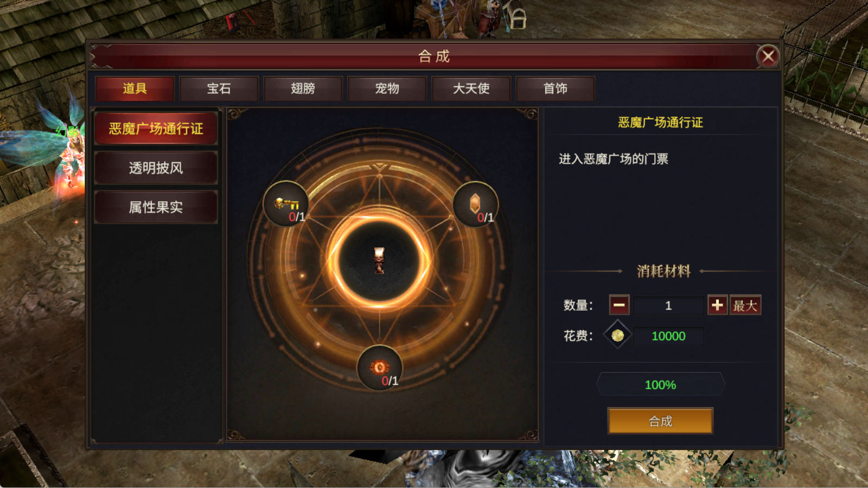
Task: Click the demon eye material slot
Action: point(380,368)
